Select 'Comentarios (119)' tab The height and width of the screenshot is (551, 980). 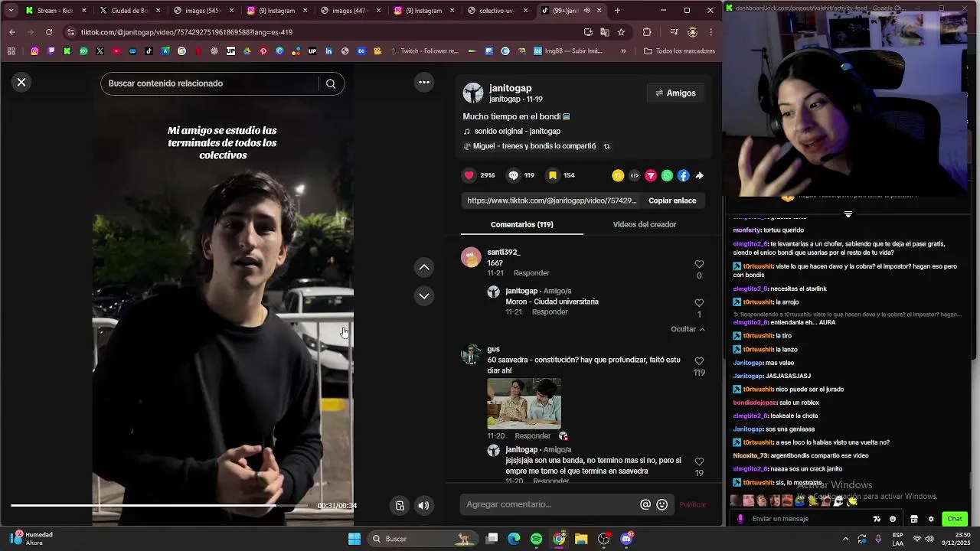coord(522,224)
